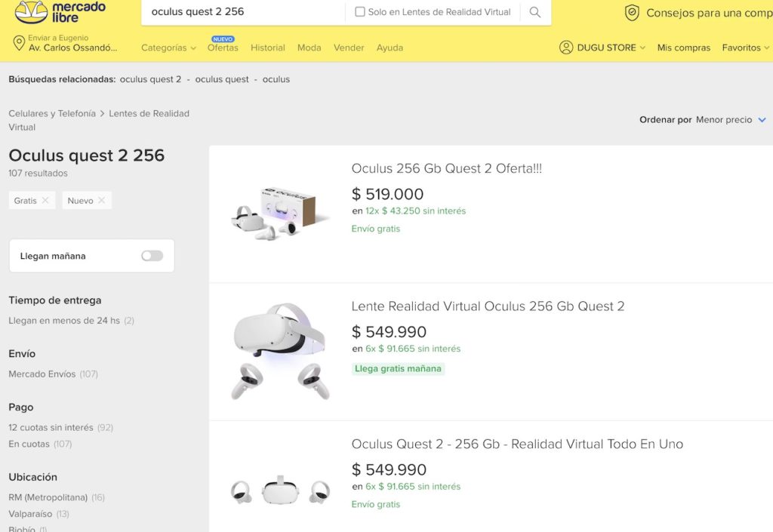
Task: Click the shield icon beside Consejos
Action: [x=632, y=13]
